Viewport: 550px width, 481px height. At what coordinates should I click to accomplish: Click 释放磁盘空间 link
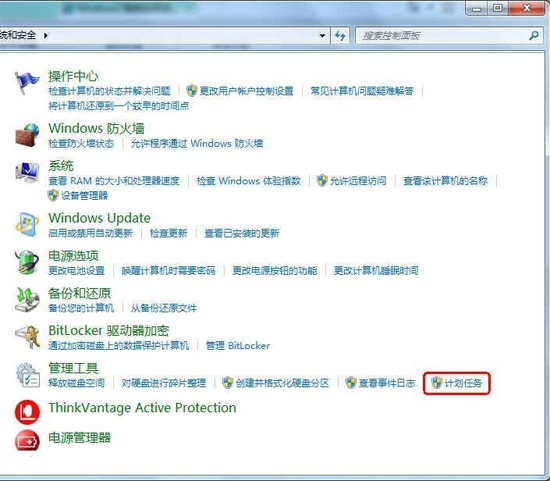pyautogui.click(x=76, y=383)
